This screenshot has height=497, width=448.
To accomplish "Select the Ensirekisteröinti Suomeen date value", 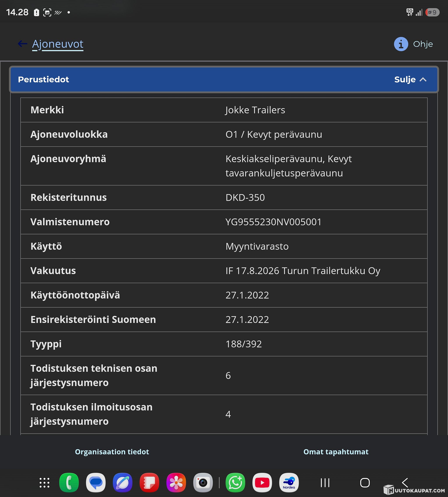I will coord(247,319).
